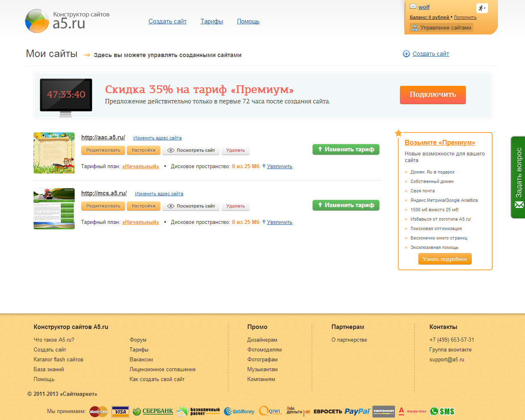525x420 pixels.
Task: Click Настройки for mcs.a5.ru
Action: tap(143, 206)
